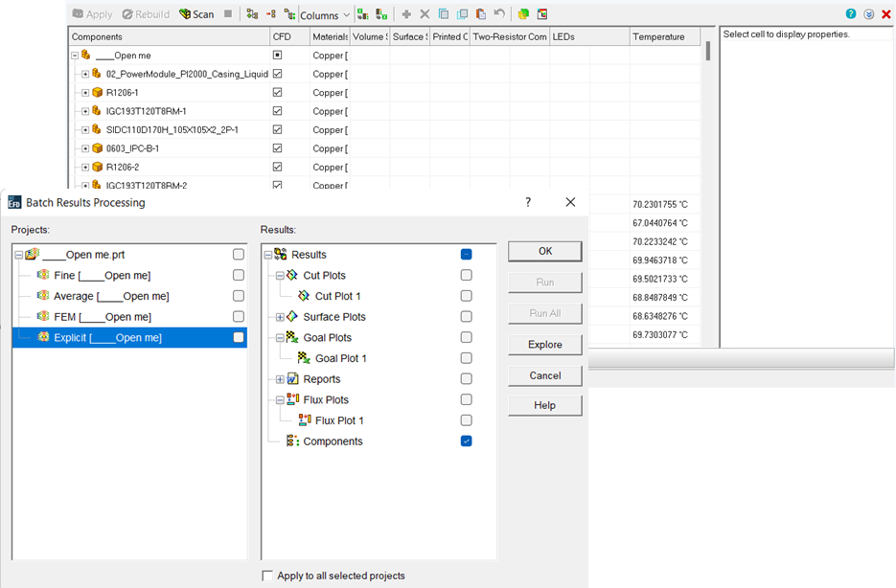896x588 pixels.
Task: Click the grey X delete toolbar icon
Action: (425, 14)
